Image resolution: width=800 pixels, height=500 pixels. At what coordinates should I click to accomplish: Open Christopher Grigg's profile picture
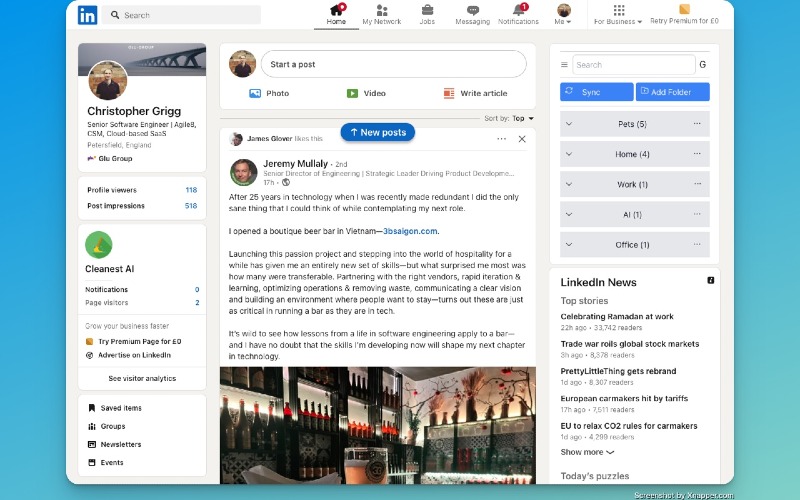(108, 80)
